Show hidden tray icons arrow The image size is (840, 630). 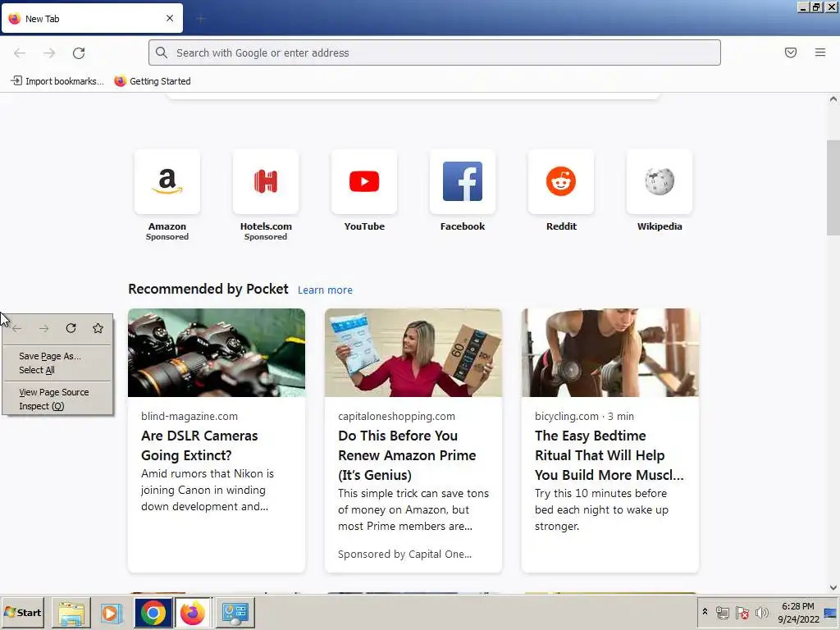pos(705,612)
